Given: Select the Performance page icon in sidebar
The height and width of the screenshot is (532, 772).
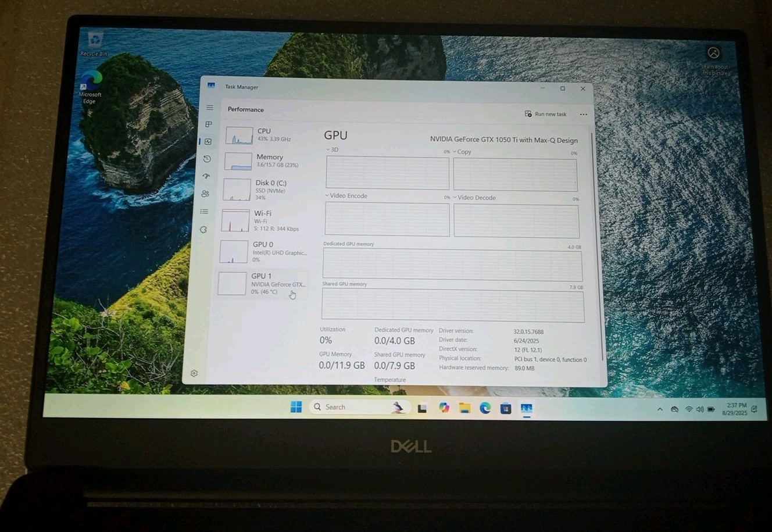Looking at the screenshot, I should [x=208, y=141].
